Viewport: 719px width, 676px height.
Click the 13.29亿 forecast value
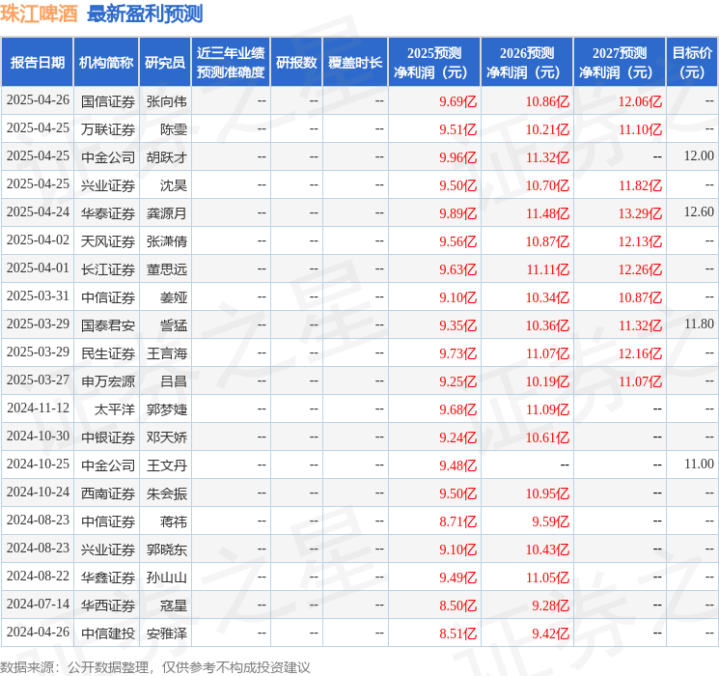[x=640, y=214]
